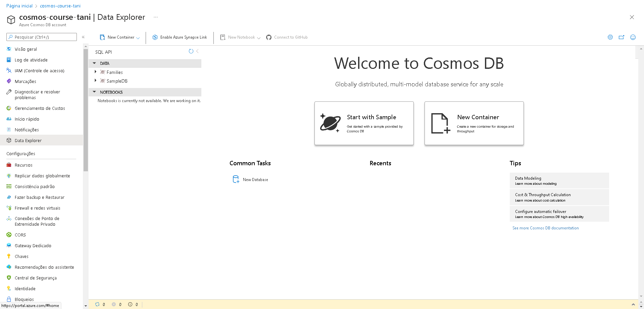
Task: Open the Bloqueios padlock icon
Action: click(9, 299)
